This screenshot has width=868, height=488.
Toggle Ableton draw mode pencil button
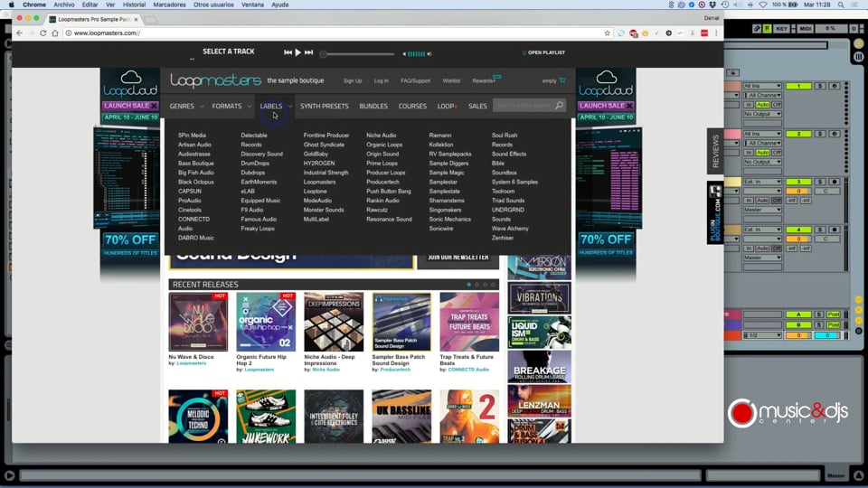point(757,28)
